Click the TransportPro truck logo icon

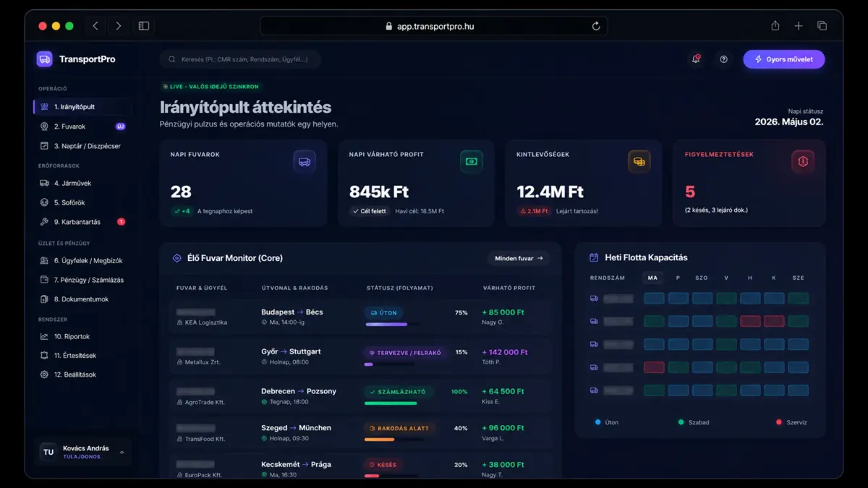coord(45,59)
